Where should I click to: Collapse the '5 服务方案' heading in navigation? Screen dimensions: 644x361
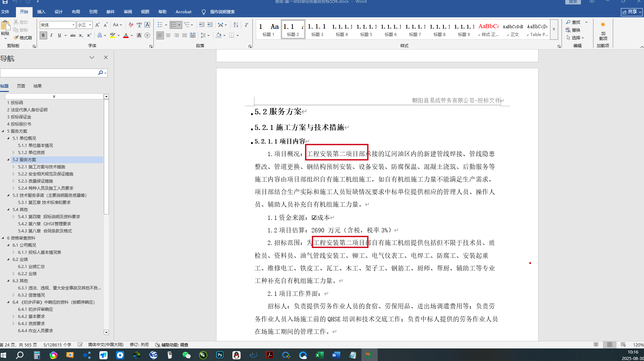point(3,131)
